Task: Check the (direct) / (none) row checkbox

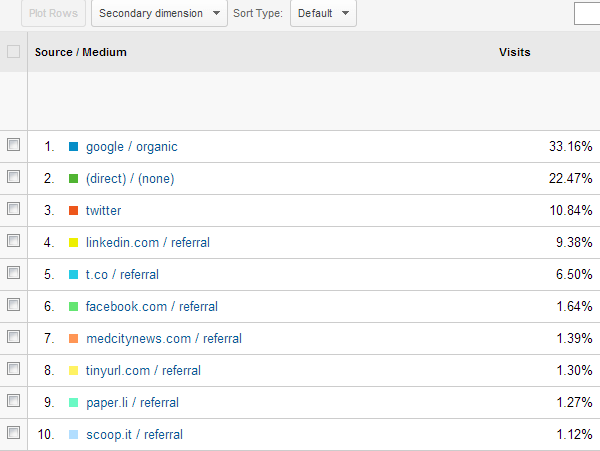Action: pyautogui.click(x=13, y=177)
